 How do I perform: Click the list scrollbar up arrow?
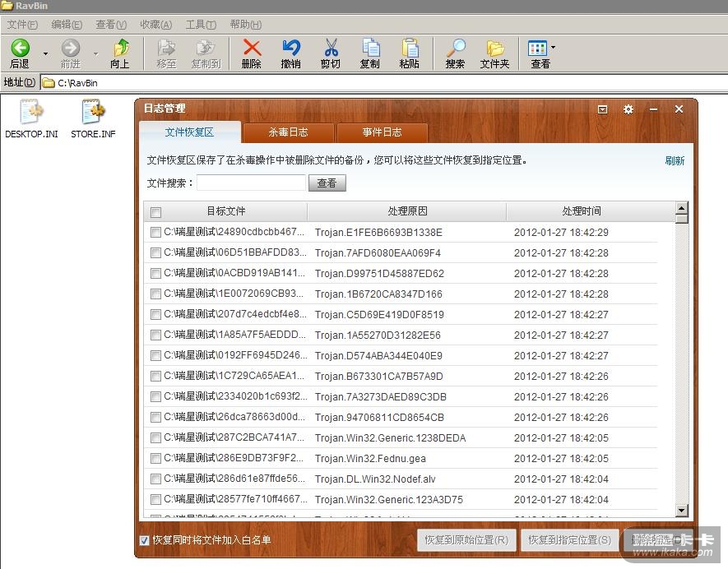682,207
